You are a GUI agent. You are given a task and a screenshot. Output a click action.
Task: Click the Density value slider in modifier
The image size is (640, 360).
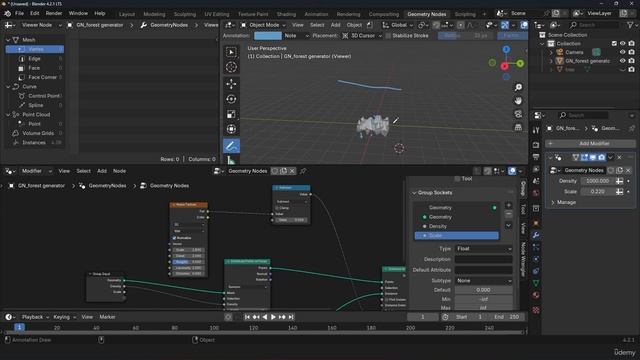coord(598,181)
